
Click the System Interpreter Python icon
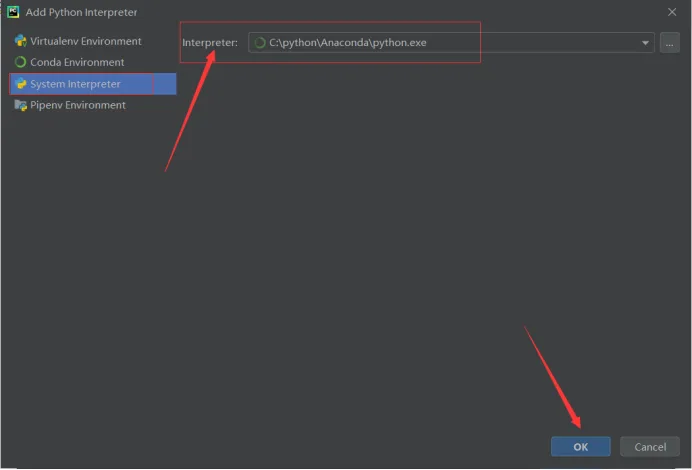click(x=20, y=84)
